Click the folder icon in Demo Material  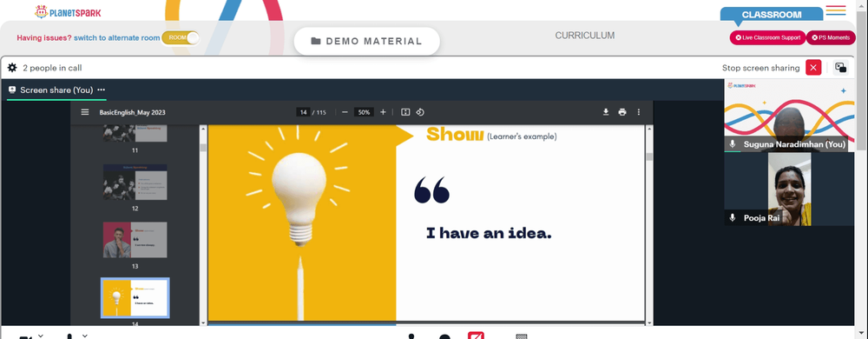(x=316, y=41)
